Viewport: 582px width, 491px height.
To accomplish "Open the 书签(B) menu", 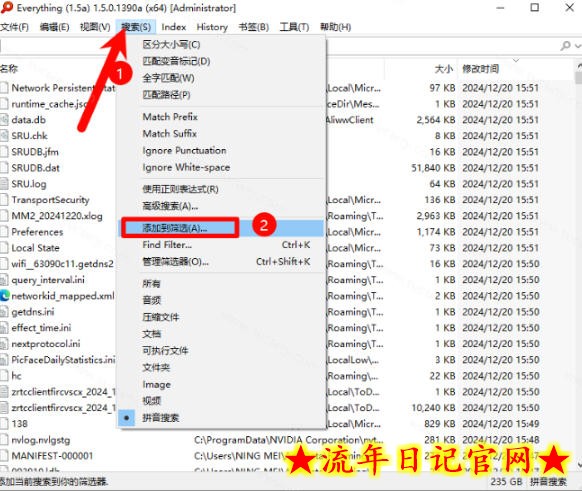I will pos(254,27).
